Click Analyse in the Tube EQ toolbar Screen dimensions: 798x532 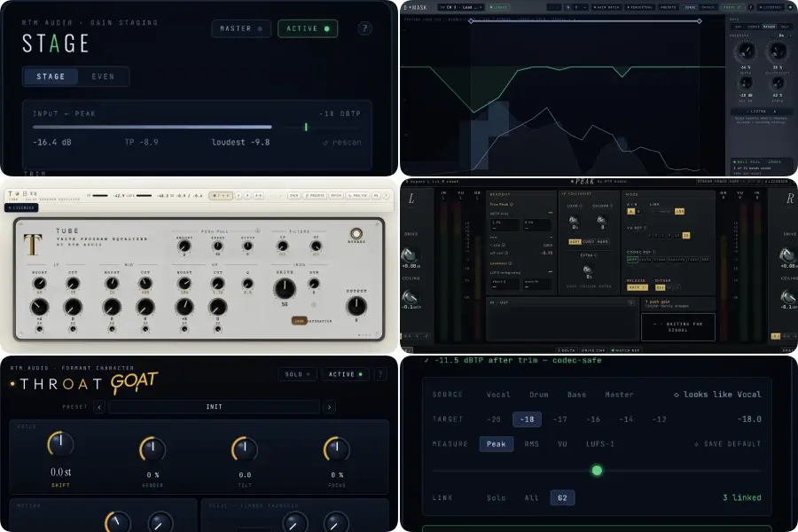coord(358,195)
